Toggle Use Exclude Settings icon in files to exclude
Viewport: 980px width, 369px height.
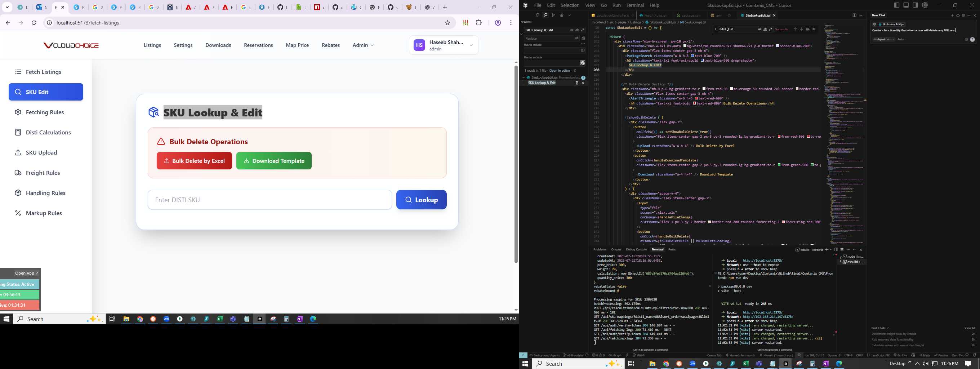(583, 63)
